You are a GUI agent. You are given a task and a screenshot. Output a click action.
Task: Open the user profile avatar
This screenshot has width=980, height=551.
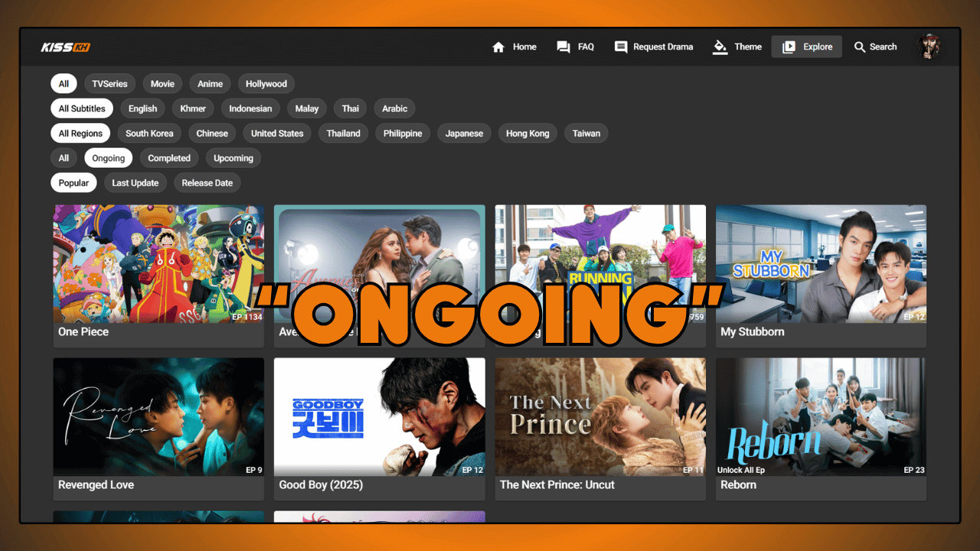pyautogui.click(x=929, y=47)
